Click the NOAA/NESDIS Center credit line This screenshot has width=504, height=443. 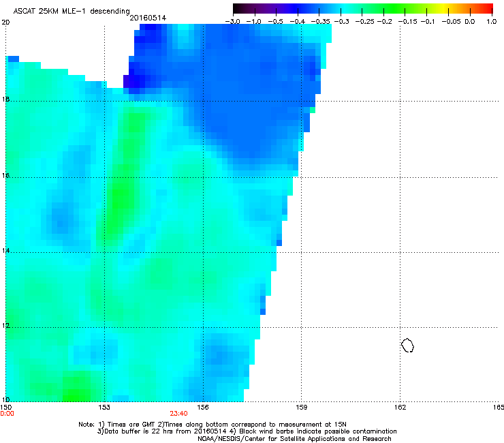[x=294, y=439]
